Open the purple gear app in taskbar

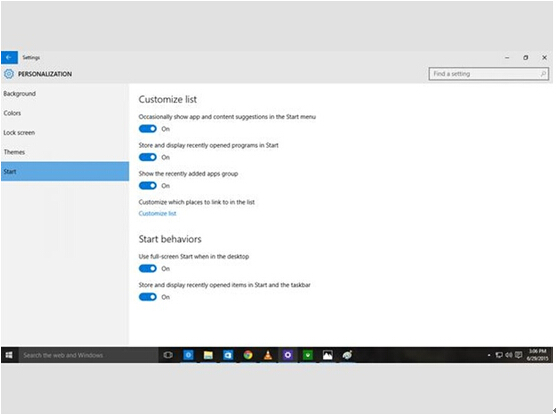click(288, 355)
